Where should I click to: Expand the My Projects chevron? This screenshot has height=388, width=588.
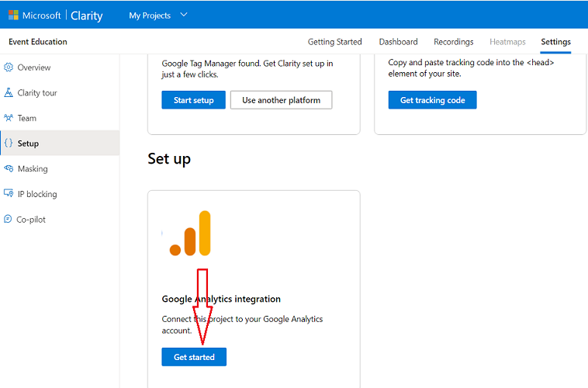click(x=184, y=15)
